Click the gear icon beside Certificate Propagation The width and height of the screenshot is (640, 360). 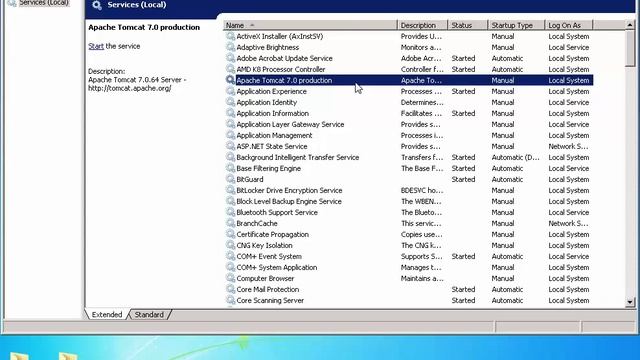(x=230, y=234)
